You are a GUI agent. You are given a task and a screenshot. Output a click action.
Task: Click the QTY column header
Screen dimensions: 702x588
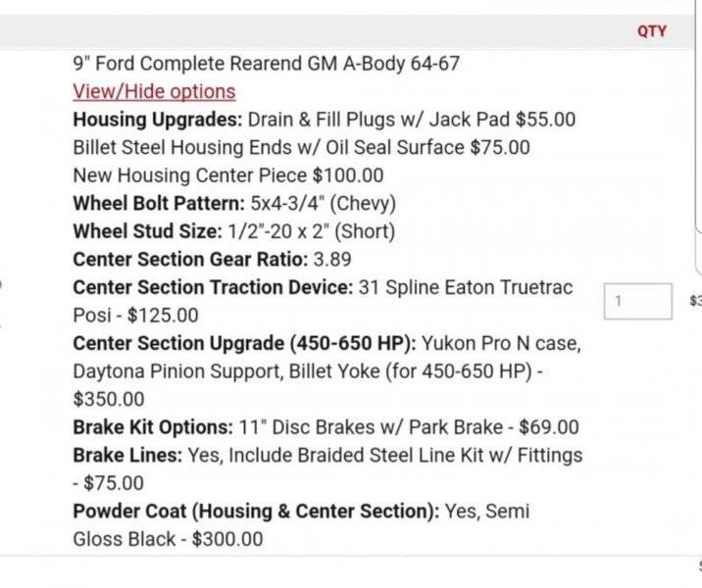tap(652, 31)
